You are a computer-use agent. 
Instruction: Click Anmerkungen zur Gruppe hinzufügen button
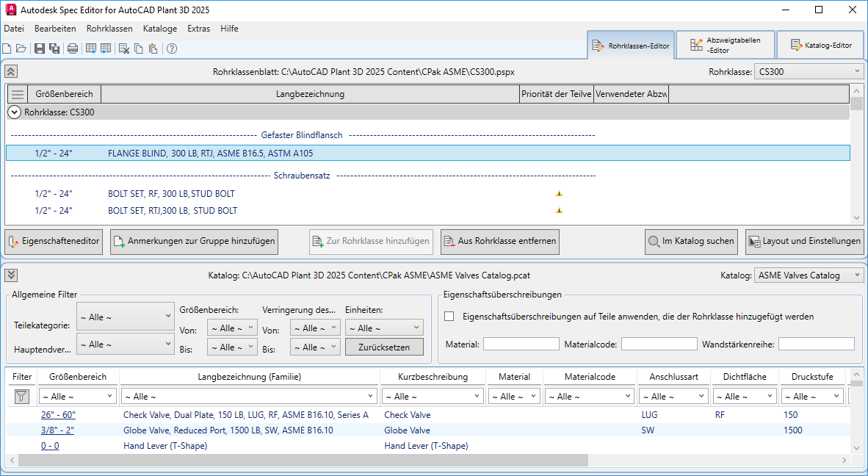pyautogui.click(x=194, y=242)
